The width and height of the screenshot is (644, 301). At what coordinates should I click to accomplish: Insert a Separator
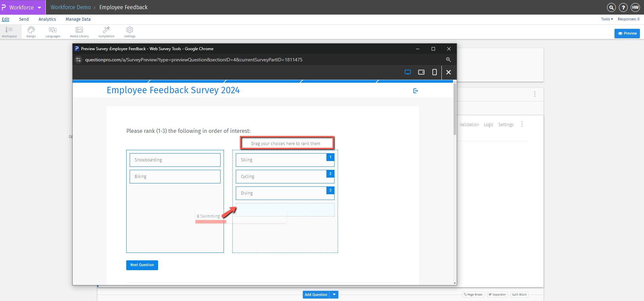click(497, 295)
